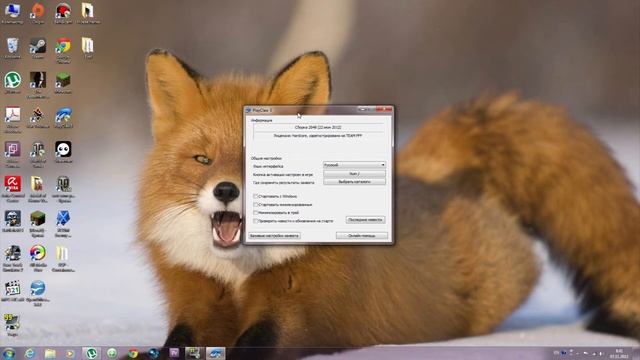Open Windows Explorer folder on taskbar
Viewport: 640px width, 360px height.
[50, 353]
